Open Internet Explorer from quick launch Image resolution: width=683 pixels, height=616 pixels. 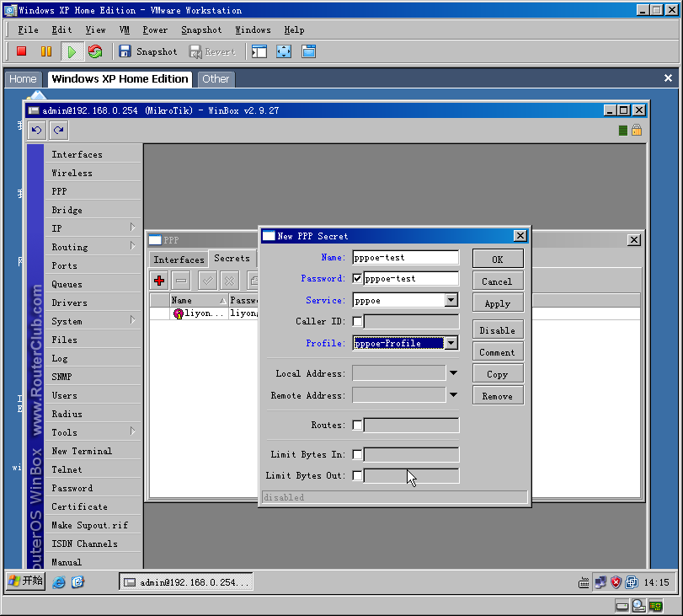coord(59,582)
